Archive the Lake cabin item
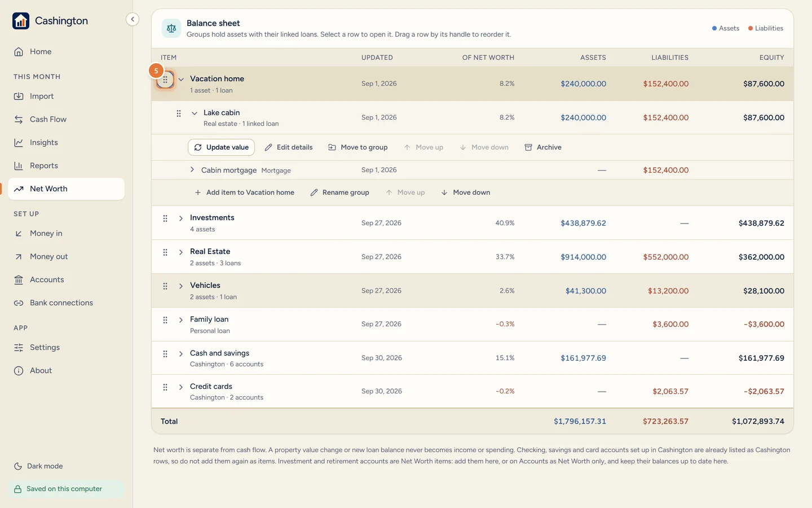The width and height of the screenshot is (812, 508). pos(543,147)
